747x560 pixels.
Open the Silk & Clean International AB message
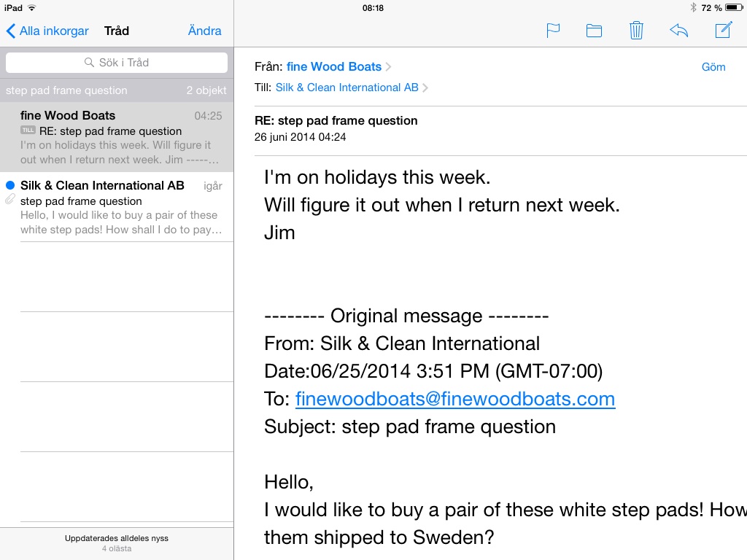point(120,207)
